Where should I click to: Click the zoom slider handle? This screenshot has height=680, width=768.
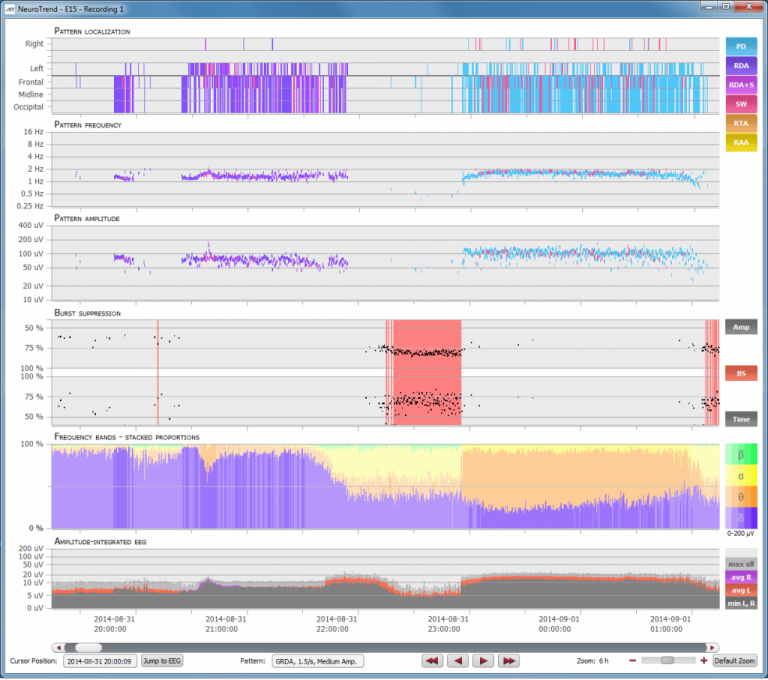coord(667,660)
